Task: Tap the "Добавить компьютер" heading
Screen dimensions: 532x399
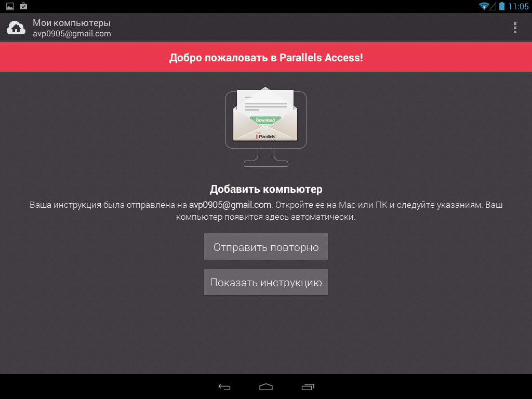Action: pos(266,189)
